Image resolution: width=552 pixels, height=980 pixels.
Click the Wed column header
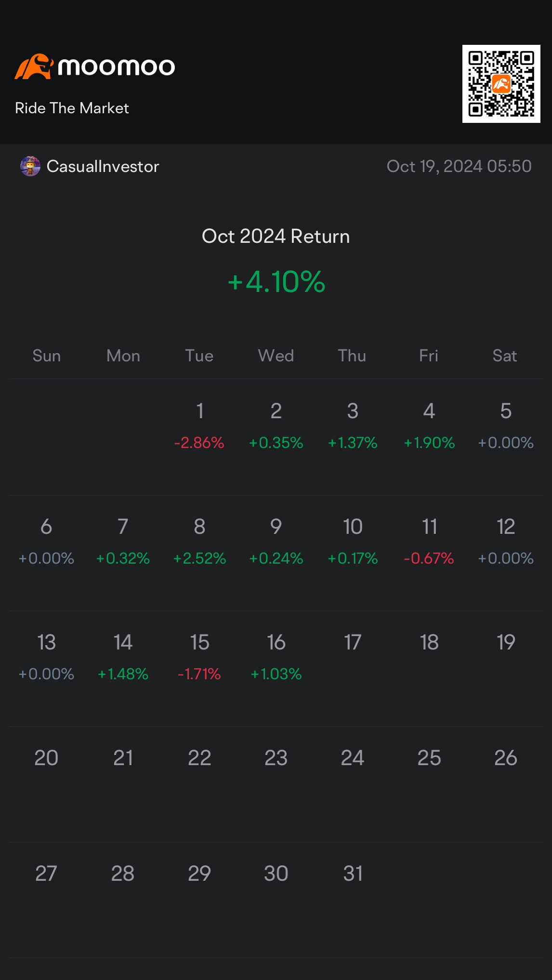[x=276, y=356]
